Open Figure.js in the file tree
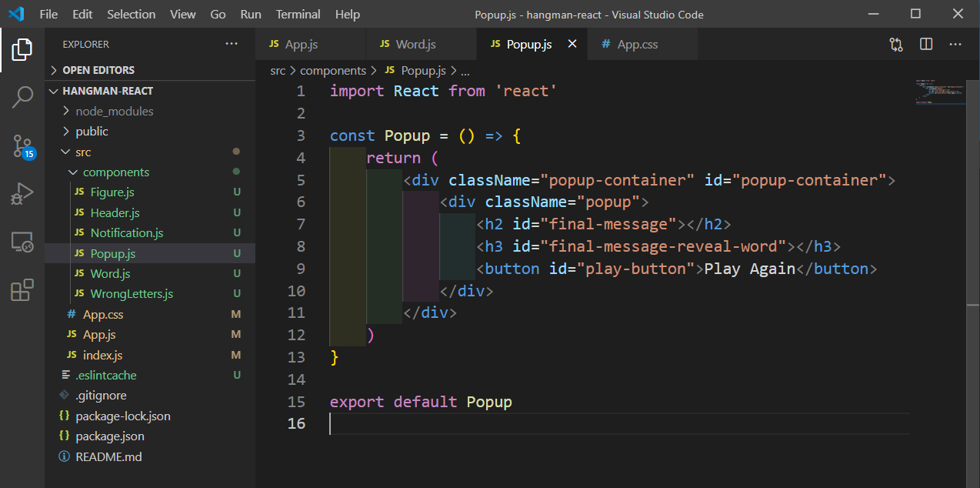The width and height of the screenshot is (980, 488). [x=150, y=192]
